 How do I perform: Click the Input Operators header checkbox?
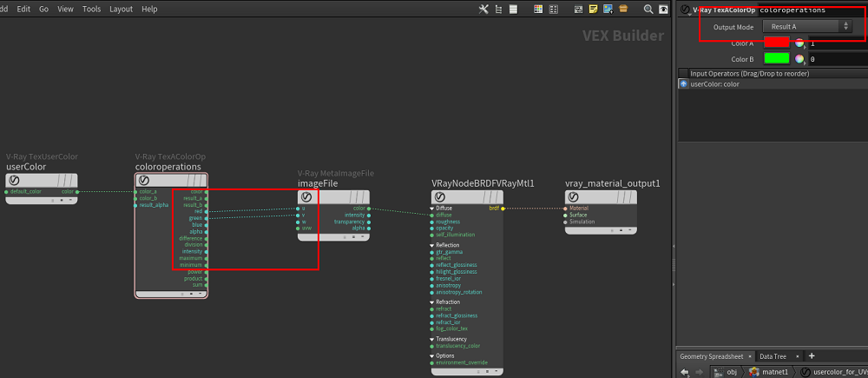coord(684,73)
